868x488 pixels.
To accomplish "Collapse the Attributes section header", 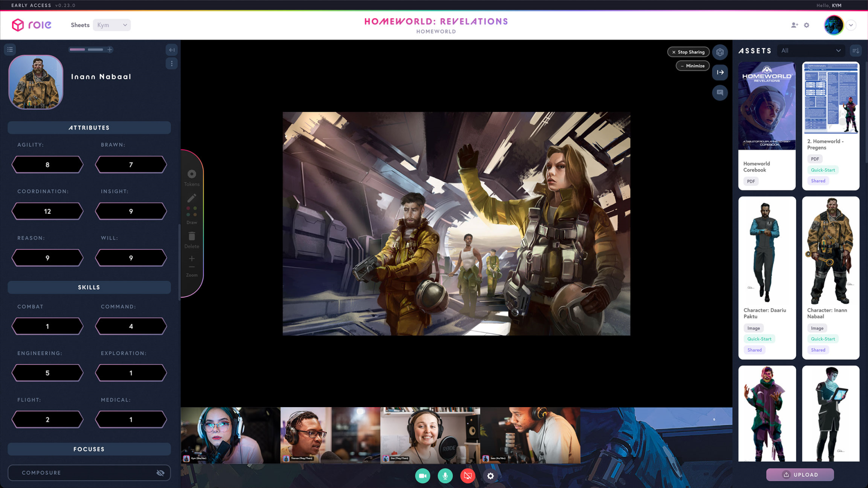I will (x=89, y=128).
